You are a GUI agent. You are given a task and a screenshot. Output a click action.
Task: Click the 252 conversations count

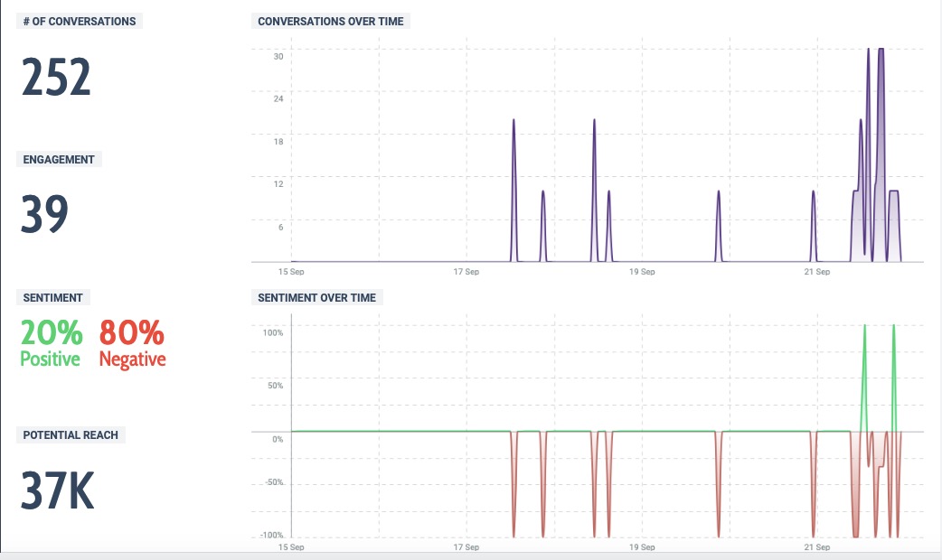(56, 78)
